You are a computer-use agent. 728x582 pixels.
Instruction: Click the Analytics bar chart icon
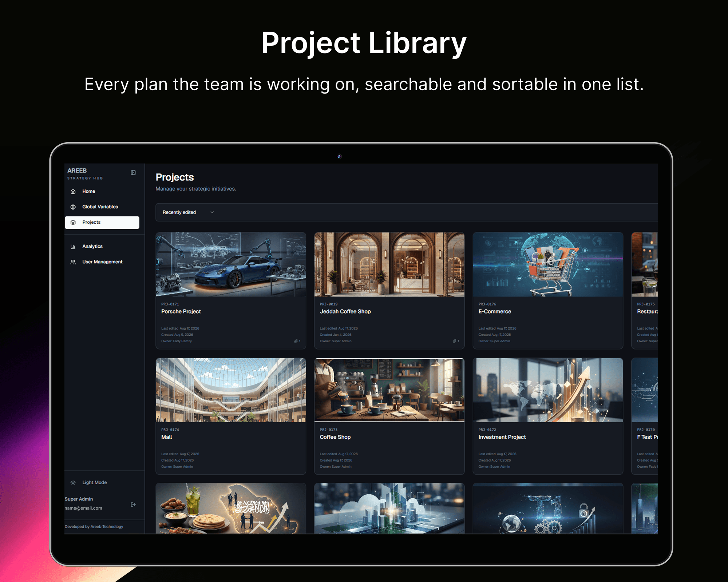[73, 246]
